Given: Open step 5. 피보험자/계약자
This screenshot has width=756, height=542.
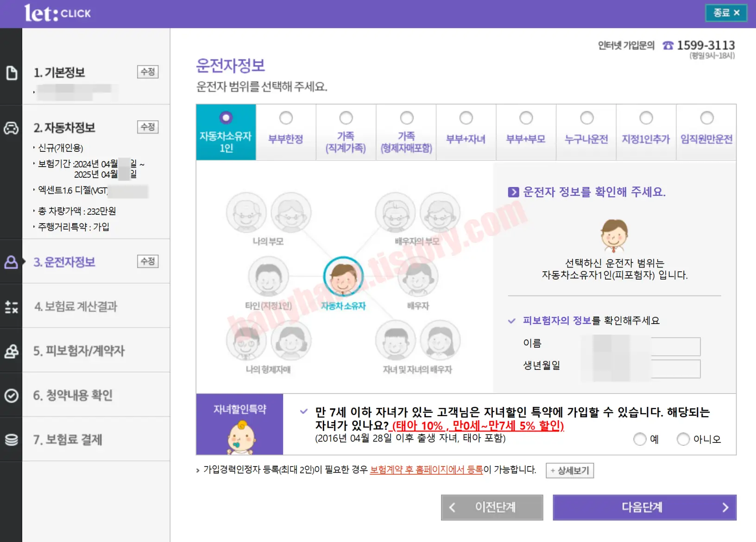Looking at the screenshot, I should point(79,351).
